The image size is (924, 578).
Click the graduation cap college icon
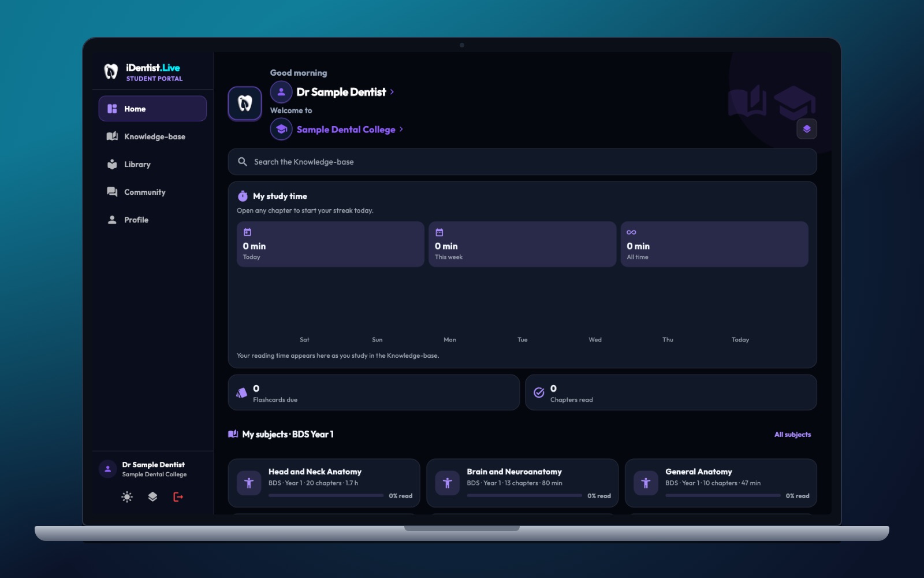tap(281, 129)
